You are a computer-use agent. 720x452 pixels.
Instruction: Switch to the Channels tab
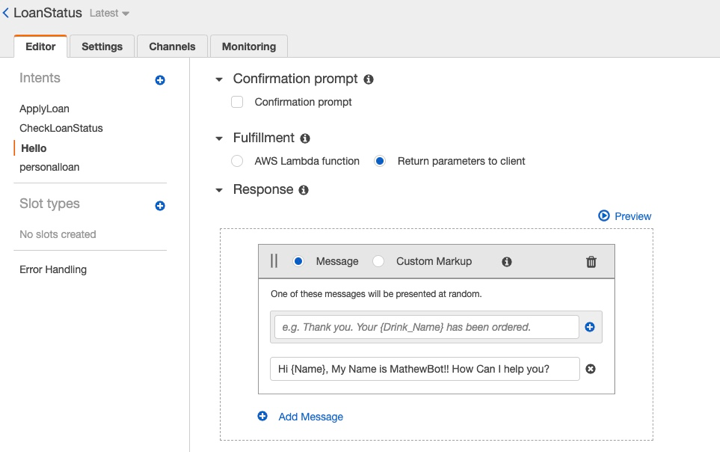click(x=172, y=46)
